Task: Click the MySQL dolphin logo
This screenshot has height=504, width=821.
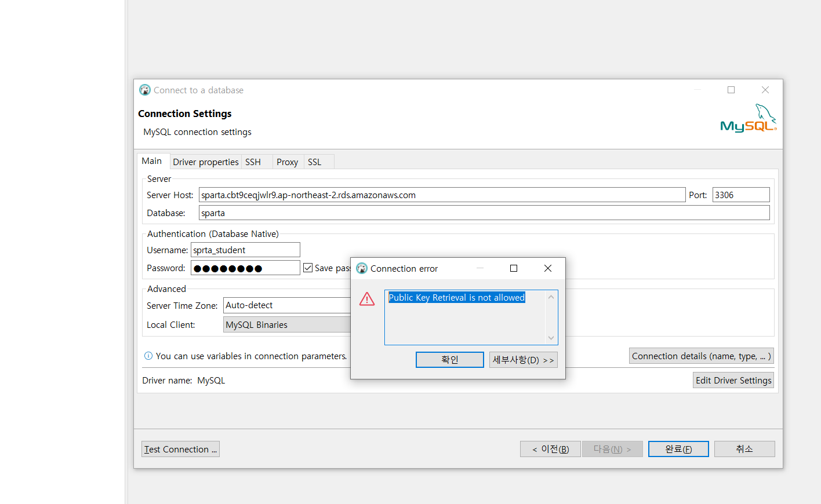Action: pyautogui.click(x=748, y=118)
